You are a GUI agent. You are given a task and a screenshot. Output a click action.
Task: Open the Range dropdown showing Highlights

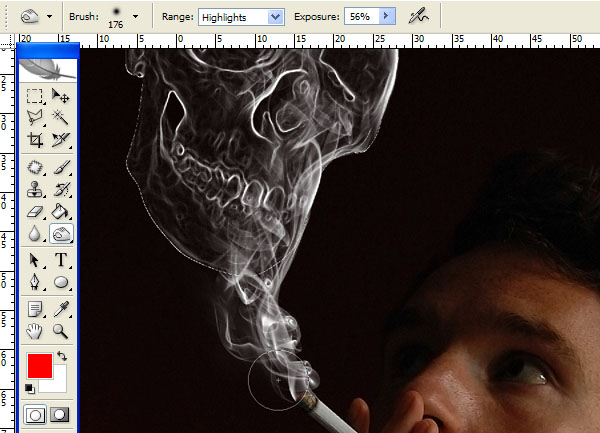click(x=241, y=17)
